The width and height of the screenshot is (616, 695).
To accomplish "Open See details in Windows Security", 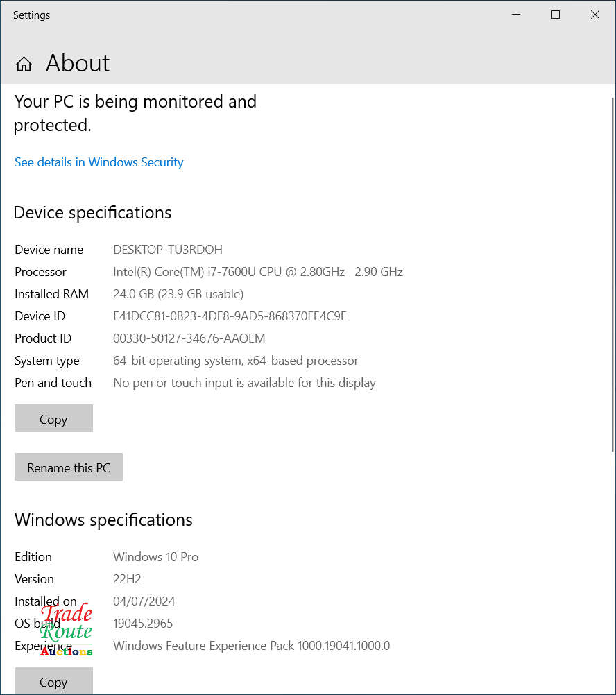I will coord(99,162).
